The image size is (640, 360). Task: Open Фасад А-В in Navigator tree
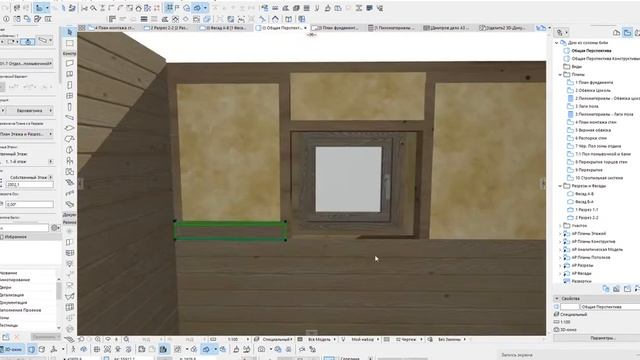pos(584,194)
